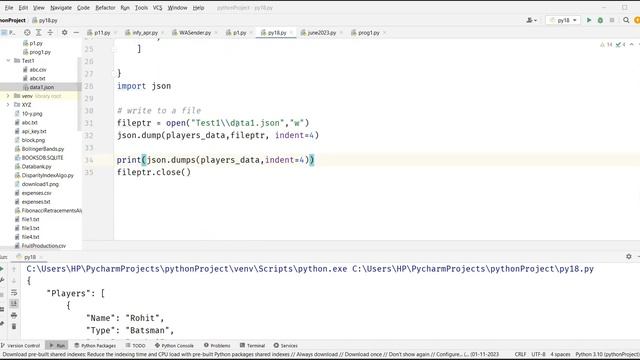Viewport: 640px width, 360px height.
Task: Select Opened File target icon in Project panel
Action: point(27,32)
